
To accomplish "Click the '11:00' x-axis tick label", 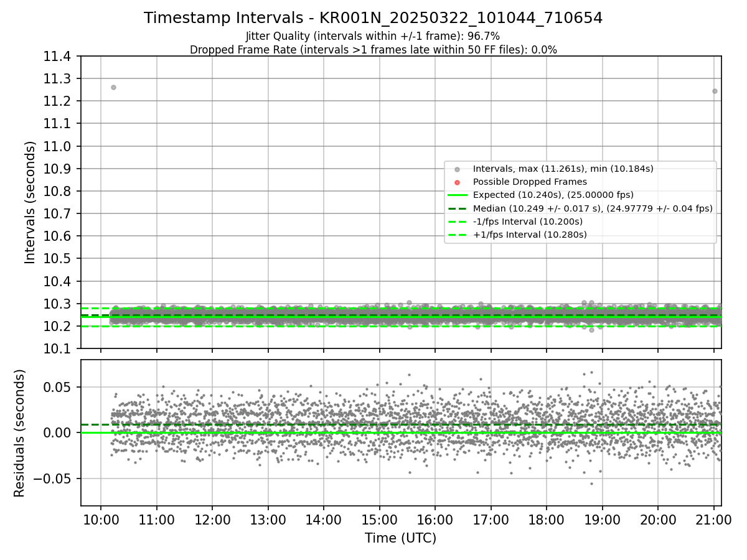I will [156, 520].
